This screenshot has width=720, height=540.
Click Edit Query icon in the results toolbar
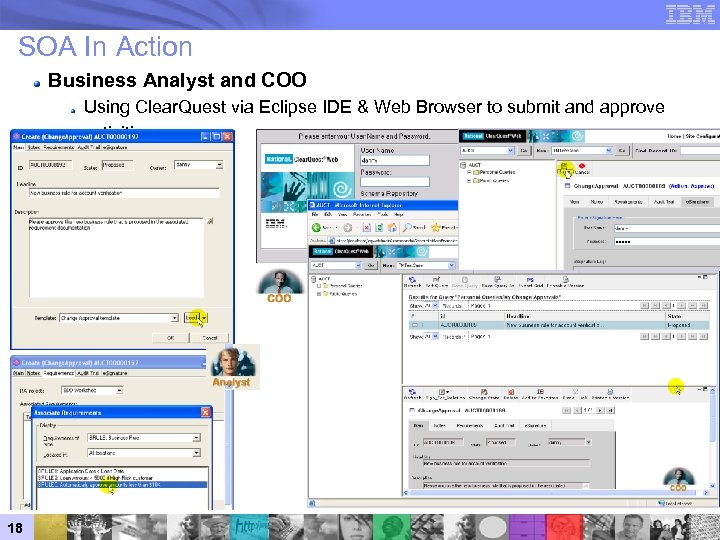pyautogui.click(x=437, y=281)
